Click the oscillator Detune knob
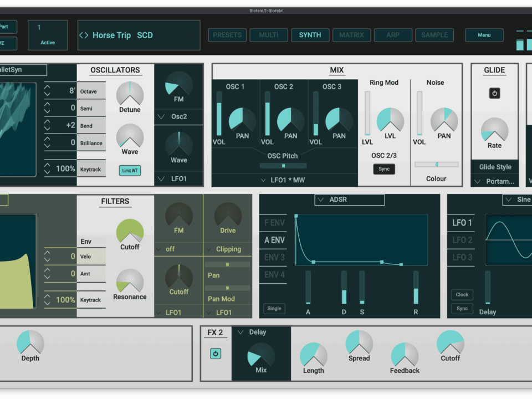532x399 pixels. 130,93
